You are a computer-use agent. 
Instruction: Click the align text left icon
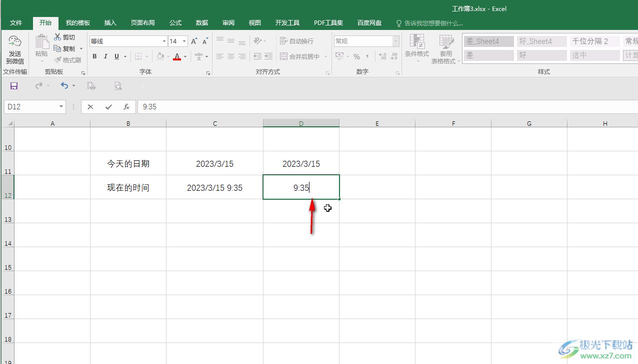(220, 56)
